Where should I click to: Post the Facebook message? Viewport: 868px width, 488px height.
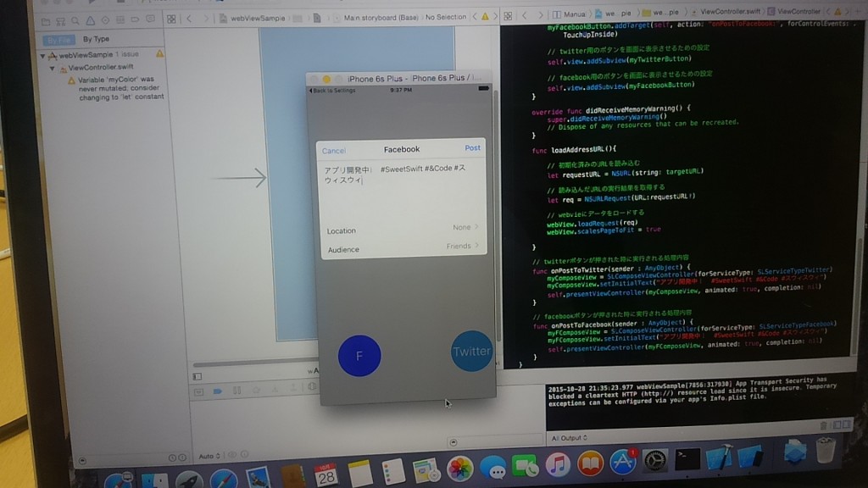coord(472,147)
